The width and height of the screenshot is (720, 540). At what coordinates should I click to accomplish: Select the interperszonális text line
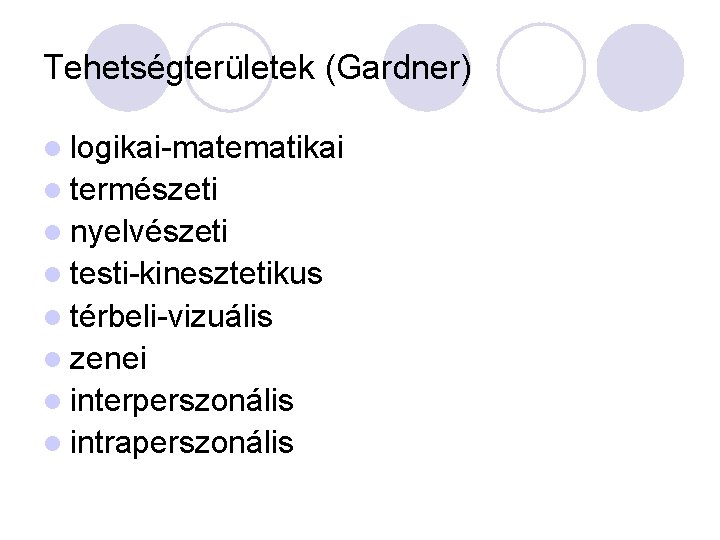pos(181,402)
